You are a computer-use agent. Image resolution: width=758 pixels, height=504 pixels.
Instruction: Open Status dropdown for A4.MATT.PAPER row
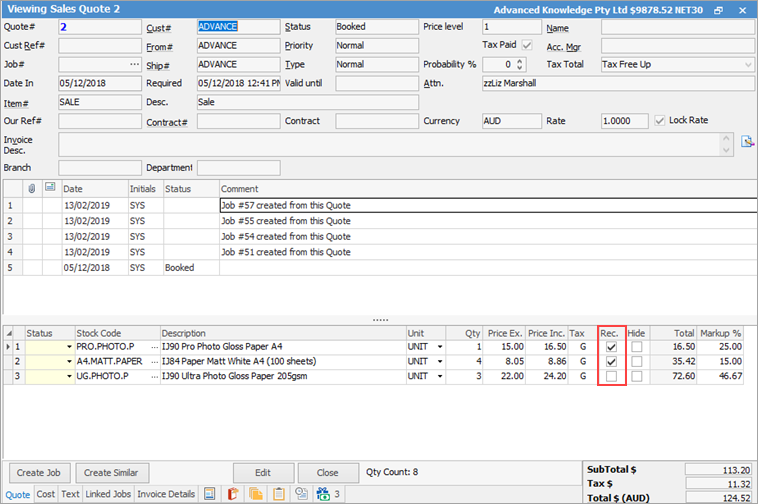(x=69, y=362)
